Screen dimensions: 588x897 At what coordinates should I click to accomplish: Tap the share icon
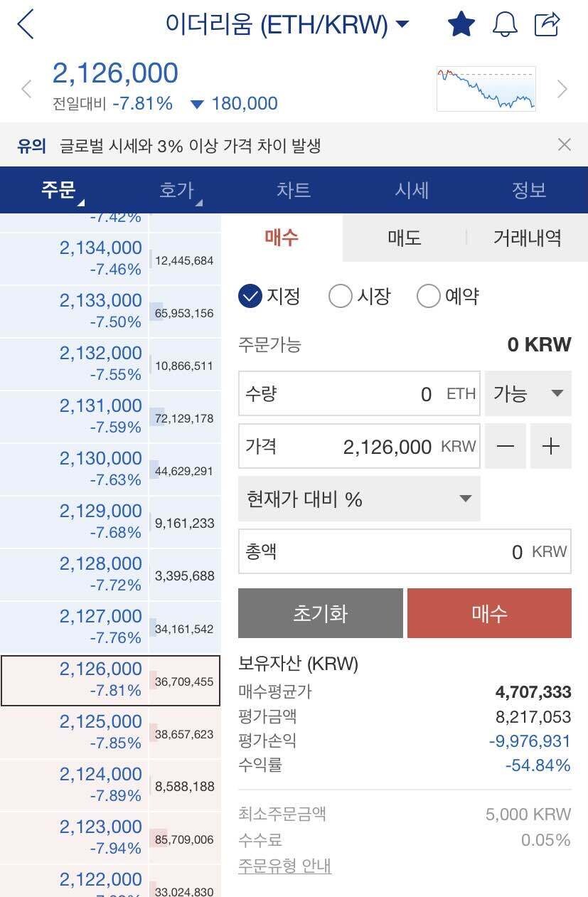point(549,23)
